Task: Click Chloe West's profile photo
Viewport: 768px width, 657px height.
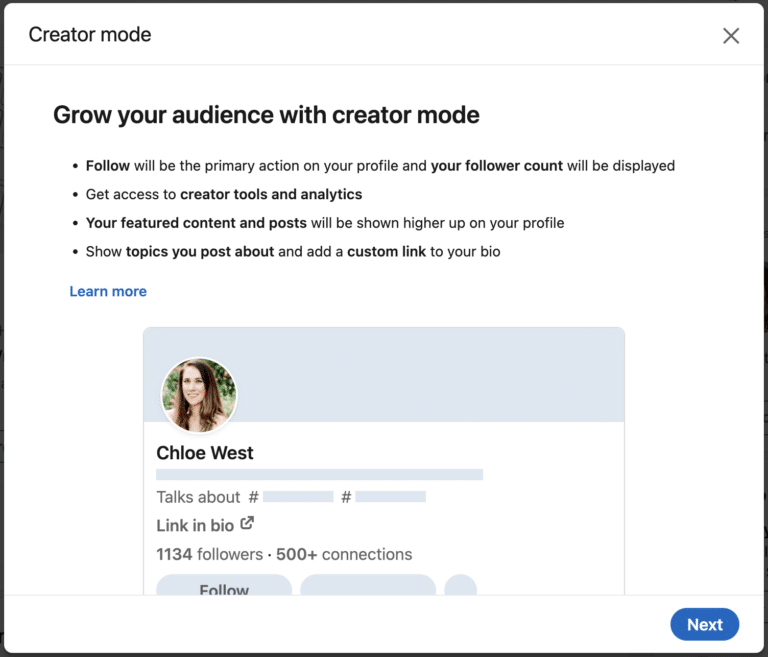Action: (x=199, y=395)
